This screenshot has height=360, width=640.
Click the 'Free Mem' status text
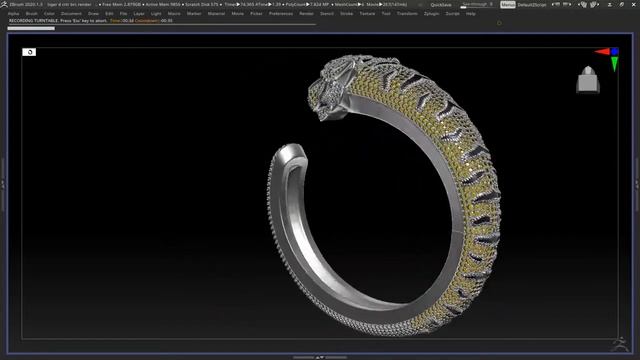120,4
